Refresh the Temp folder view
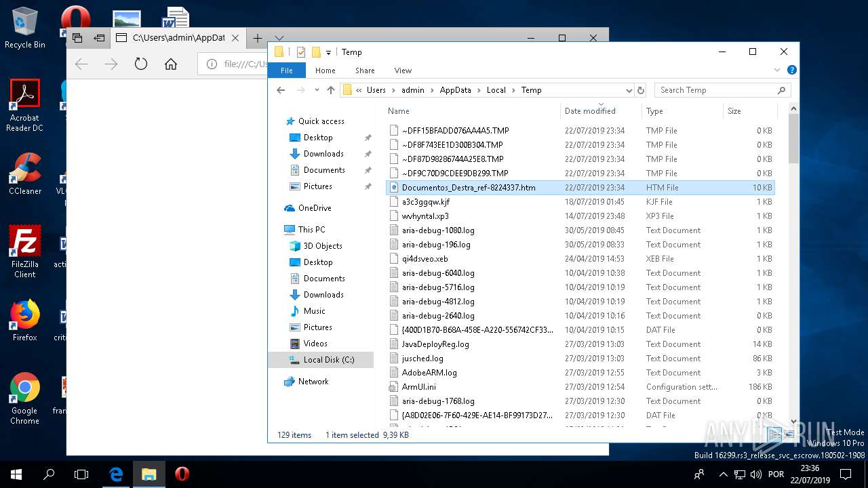868x488 pixels. (x=641, y=89)
